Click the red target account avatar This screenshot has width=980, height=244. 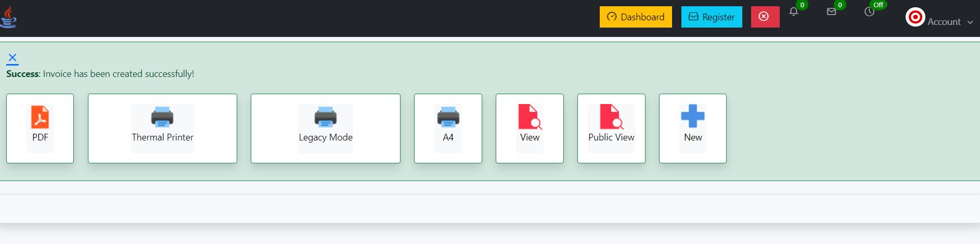click(915, 17)
